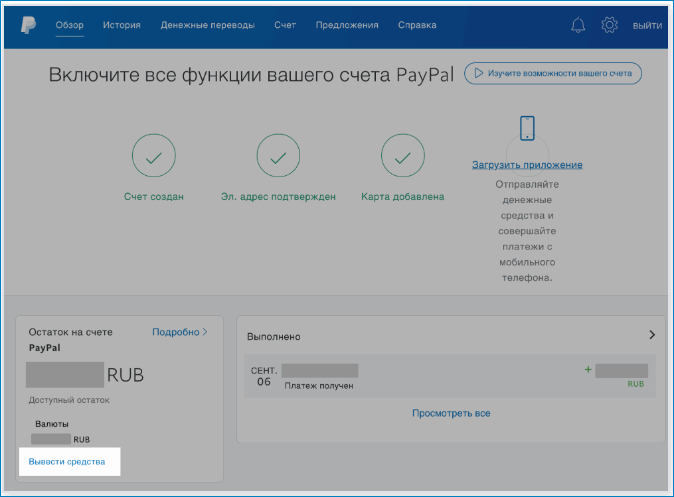Click the PayPal logo icon

click(28, 25)
